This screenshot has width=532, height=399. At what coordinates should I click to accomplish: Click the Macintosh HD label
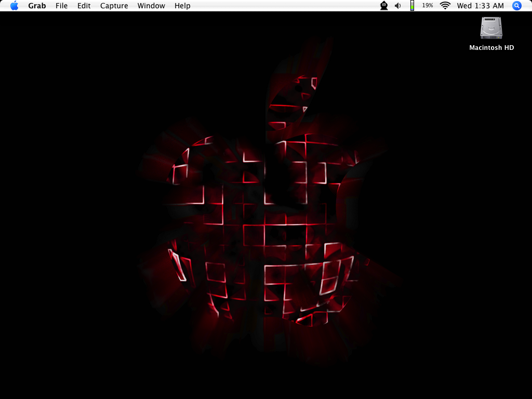[491, 47]
